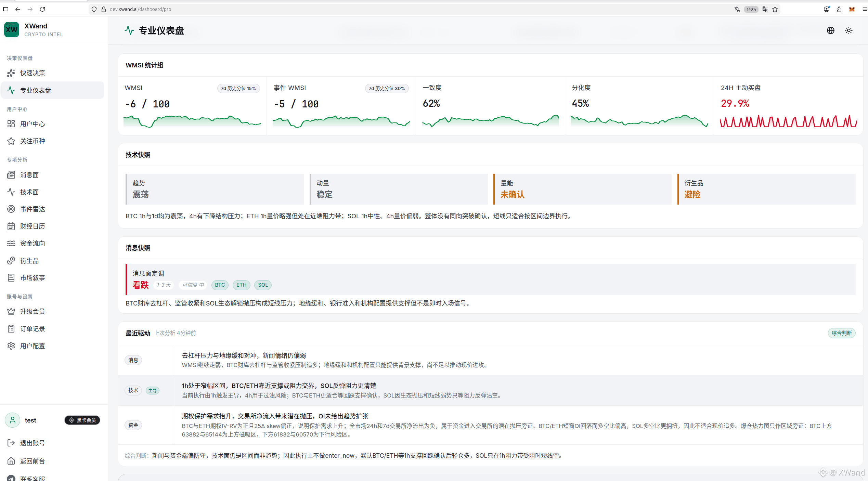Click the 140% zoom indicator
The width and height of the screenshot is (868, 481).
[x=751, y=9]
